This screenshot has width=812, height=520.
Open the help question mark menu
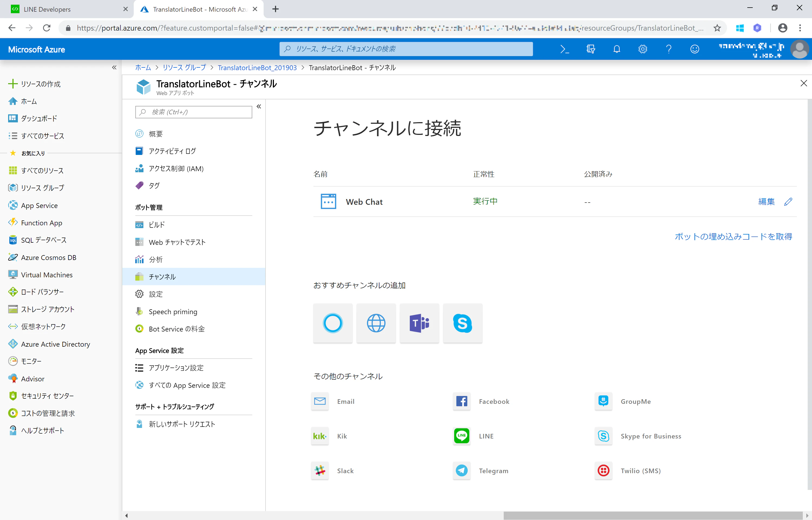pyautogui.click(x=669, y=49)
